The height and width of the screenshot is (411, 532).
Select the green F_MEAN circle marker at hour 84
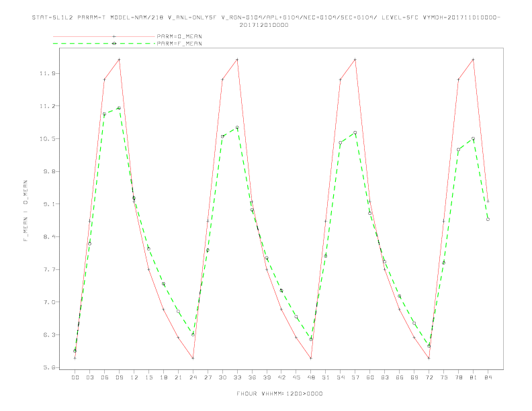488,220
